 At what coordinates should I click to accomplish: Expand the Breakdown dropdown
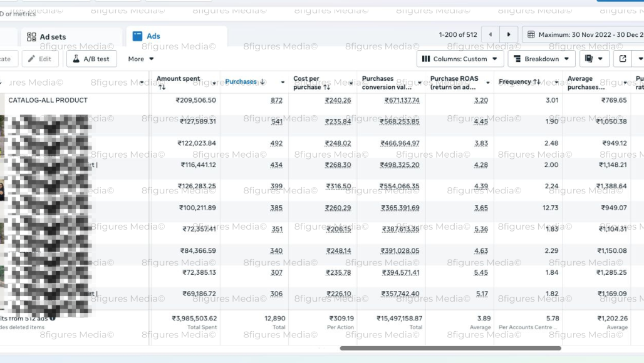click(541, 59)
